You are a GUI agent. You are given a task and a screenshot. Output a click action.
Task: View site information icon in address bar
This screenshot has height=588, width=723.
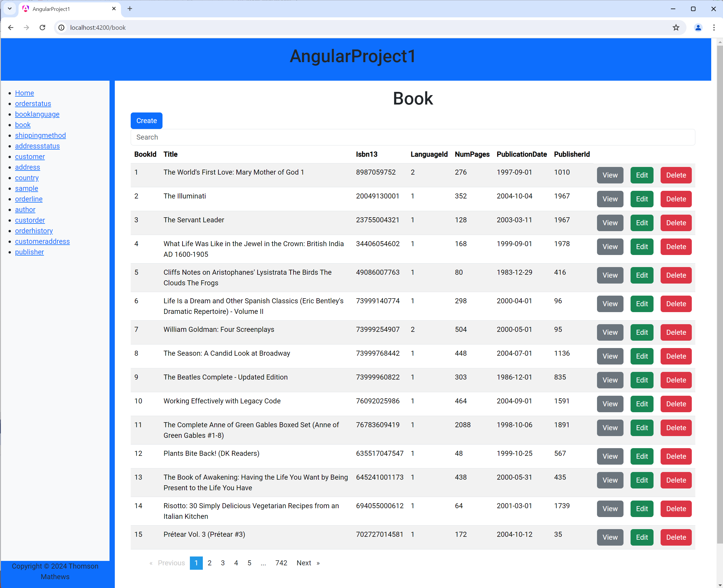[61, 27]
